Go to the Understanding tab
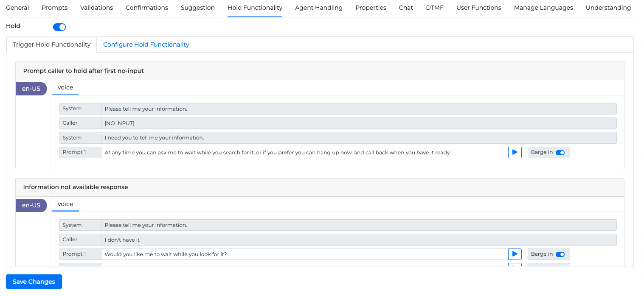This screenshot has width=644, height=296. click(x=608, y=8)
